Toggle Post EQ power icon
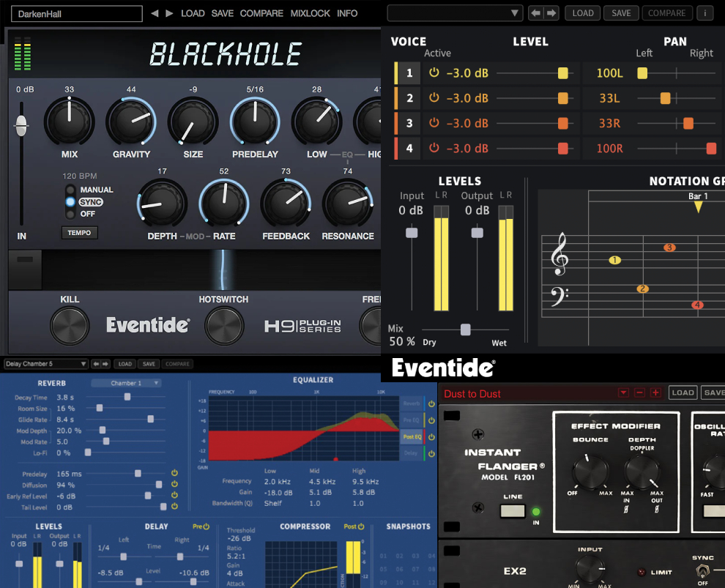This screenshot has height=588, width=725. click(x=431, y=437)
